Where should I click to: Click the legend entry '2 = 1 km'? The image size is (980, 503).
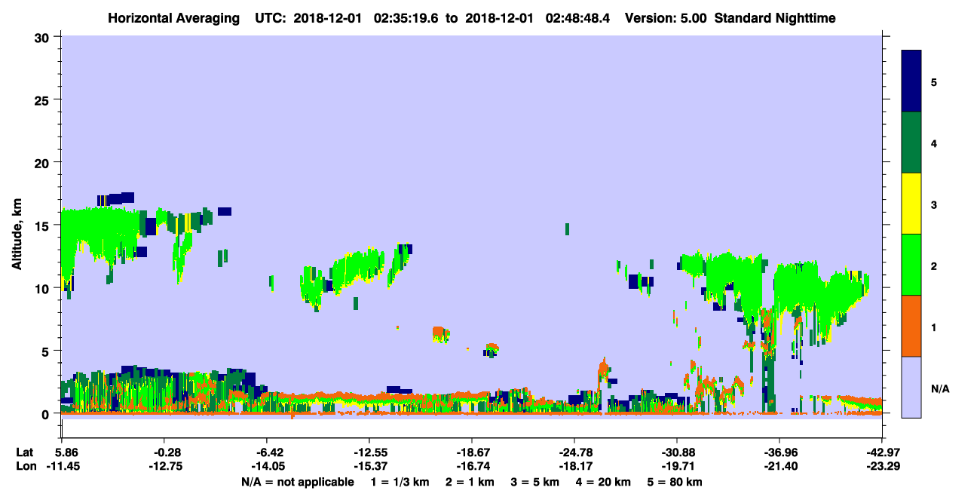coord(470,482)
